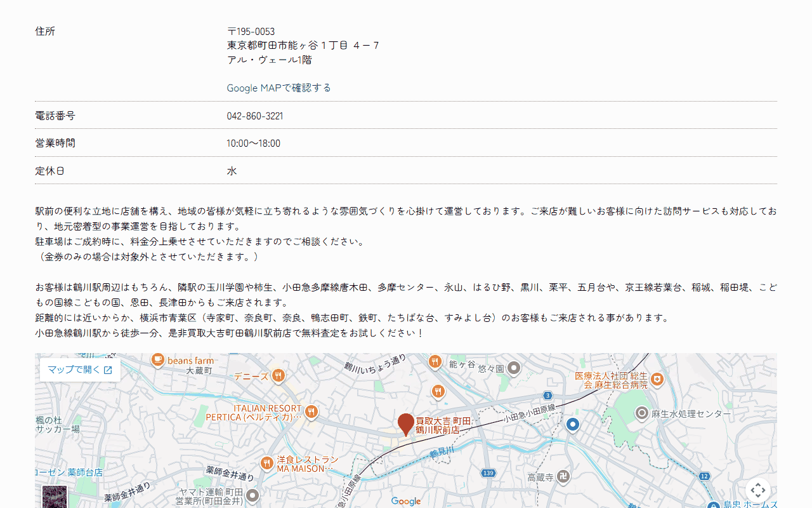Viewport: 812px width, 508px height.
Task: Click the ヤマト運輸 町田営業所 marker
Action: 253,495
